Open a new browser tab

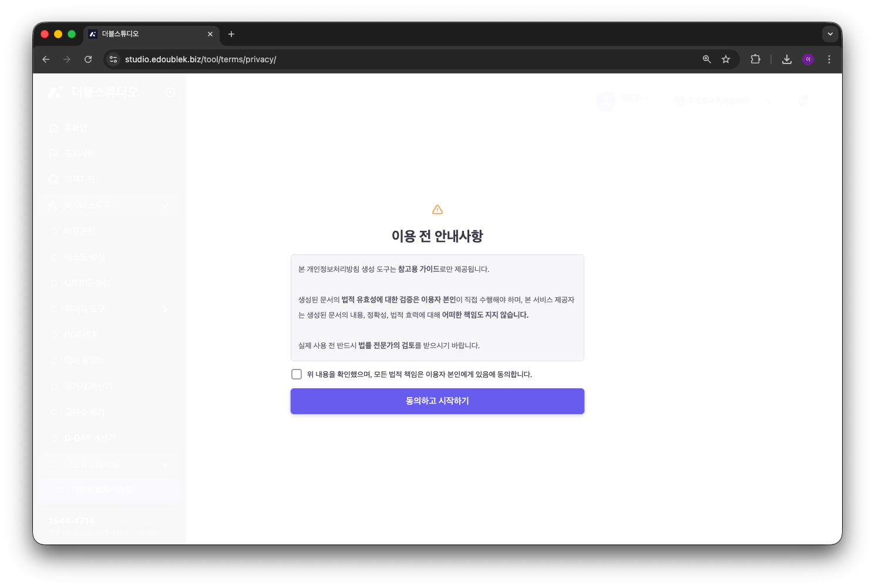point(231,34)
